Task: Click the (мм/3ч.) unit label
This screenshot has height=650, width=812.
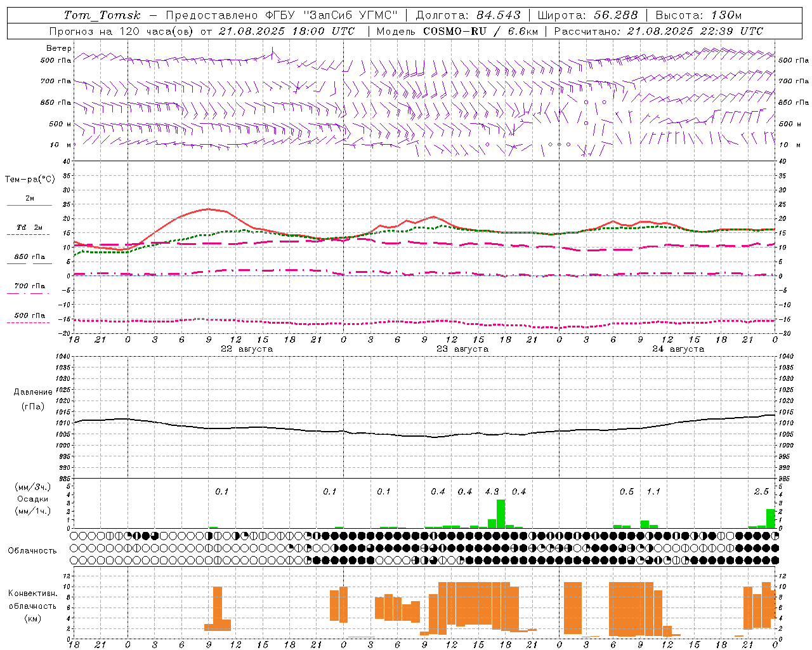Action: click(33, 487)
